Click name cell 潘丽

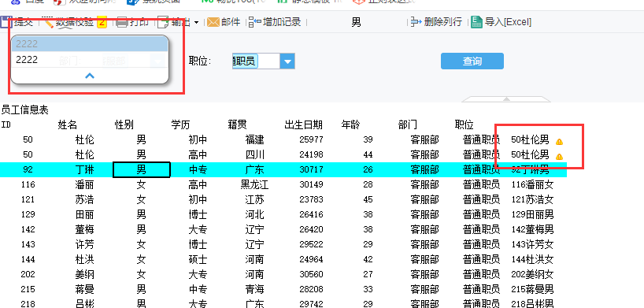tap(84, 184)
